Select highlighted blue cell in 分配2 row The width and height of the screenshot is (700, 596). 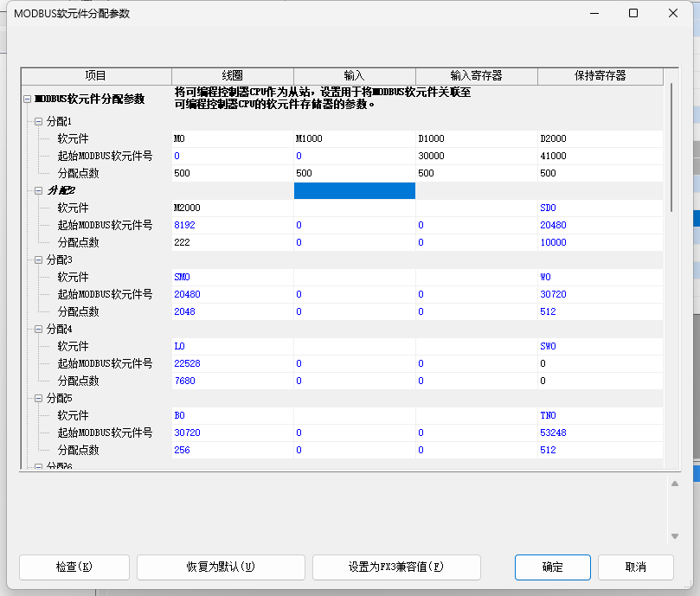(x=354, y=190)
